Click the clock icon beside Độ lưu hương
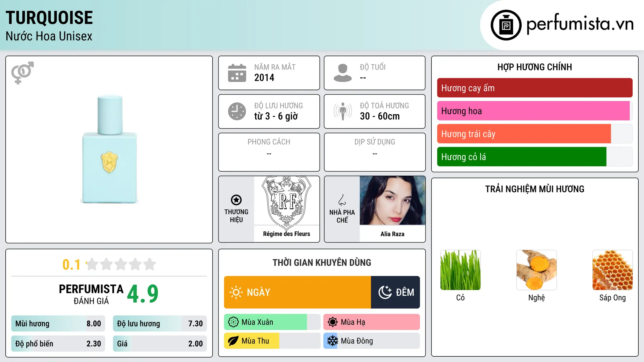 click(x=237, y=111)
